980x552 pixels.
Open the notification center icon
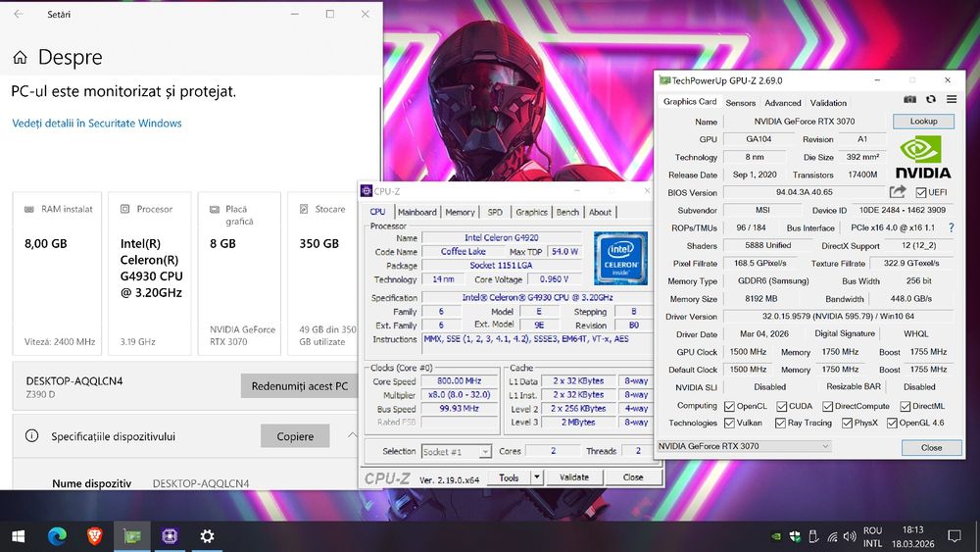pyautogui.click(x=955, y=536)
